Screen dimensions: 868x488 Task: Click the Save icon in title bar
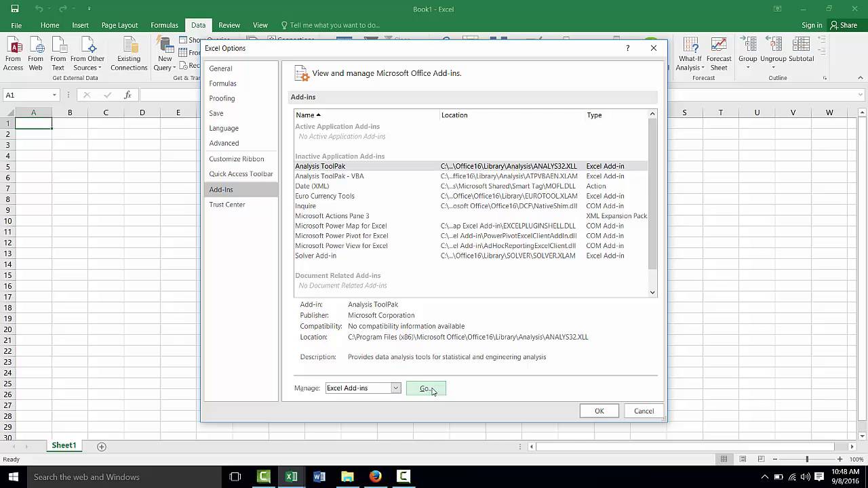pos(14,9)
